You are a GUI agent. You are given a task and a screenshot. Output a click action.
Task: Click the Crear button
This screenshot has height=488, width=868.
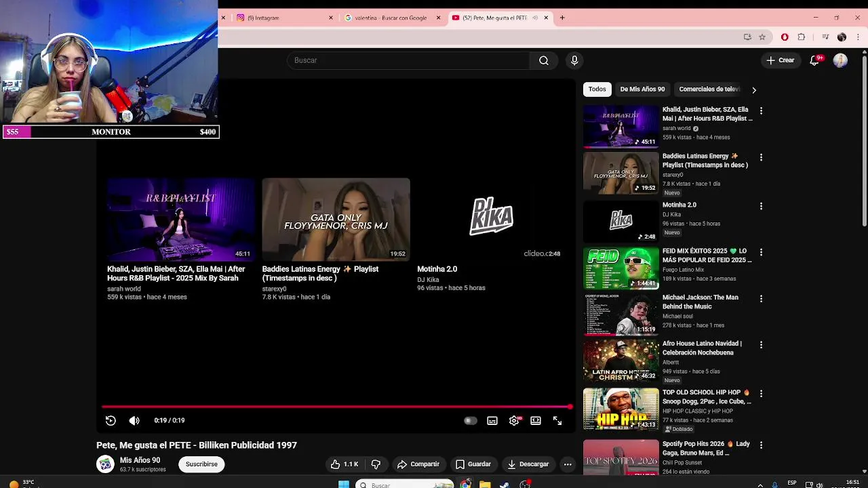pos(781,60)
